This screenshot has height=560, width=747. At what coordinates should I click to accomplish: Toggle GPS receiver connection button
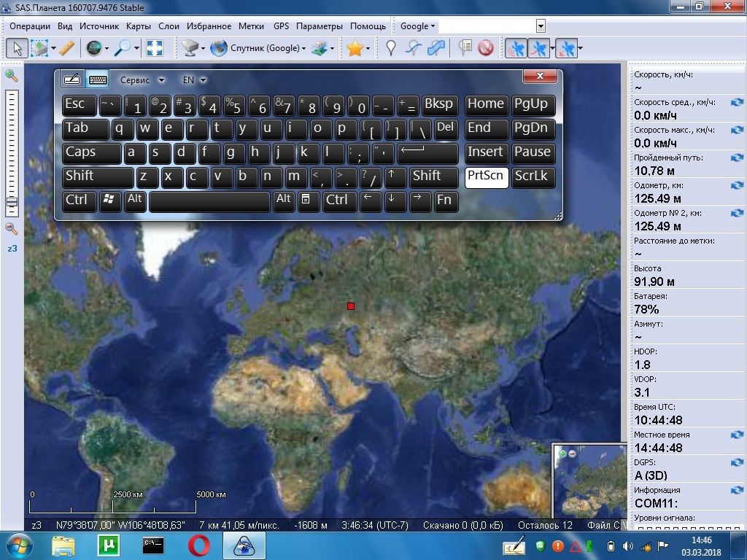click(x=516, y=48)
